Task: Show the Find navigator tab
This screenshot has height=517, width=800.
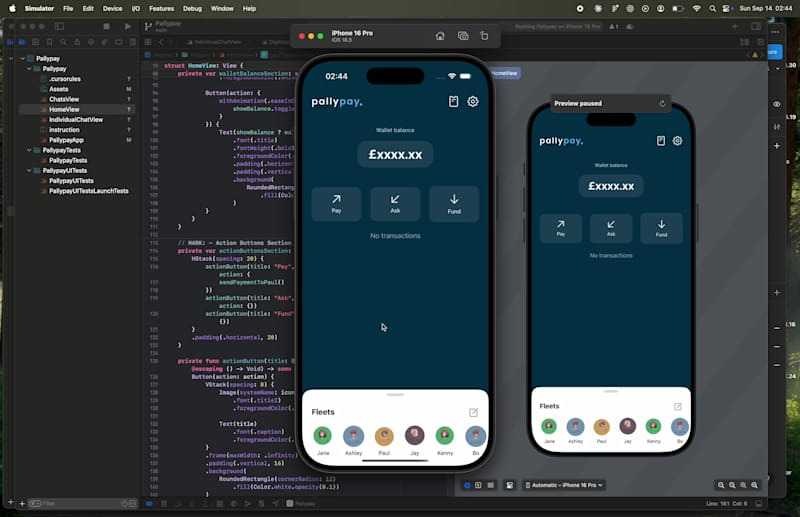Action: click(x=63, y=42)
